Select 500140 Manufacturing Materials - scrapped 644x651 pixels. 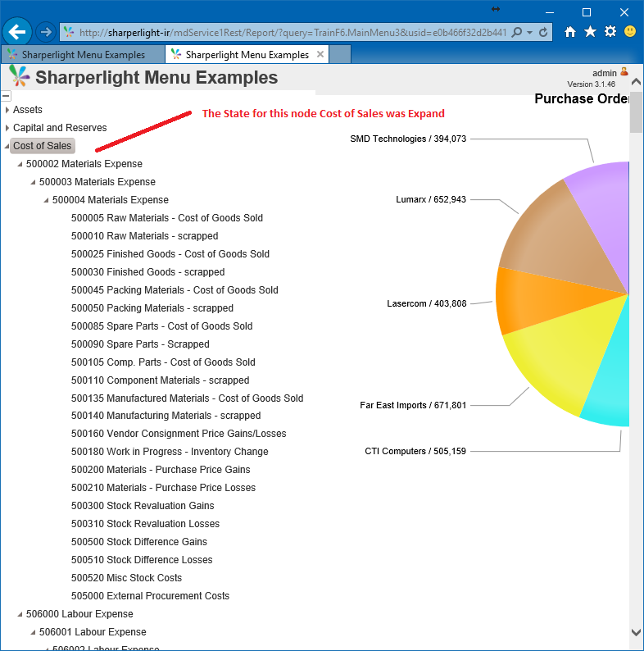pyautogui.click(x=166, y=416)
